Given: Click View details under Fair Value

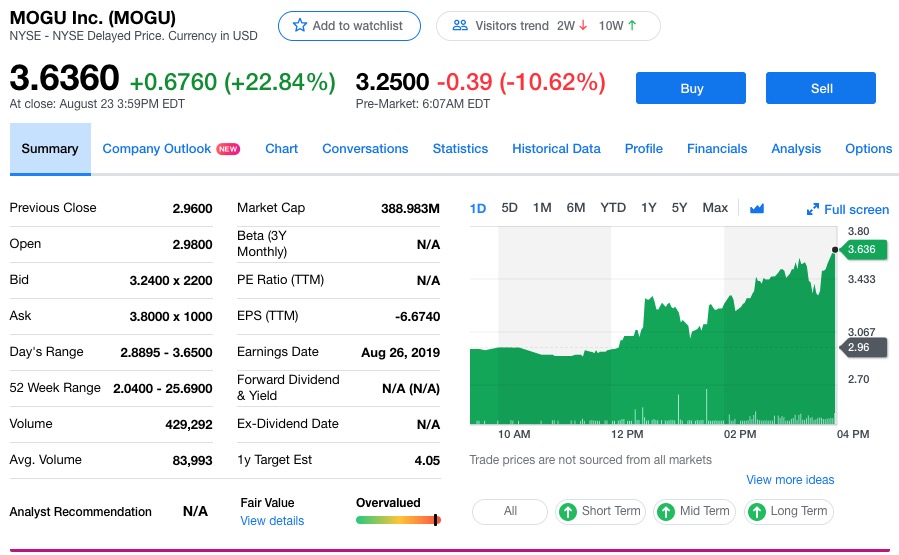Looking at the screenshot, I should pos(272,521).
